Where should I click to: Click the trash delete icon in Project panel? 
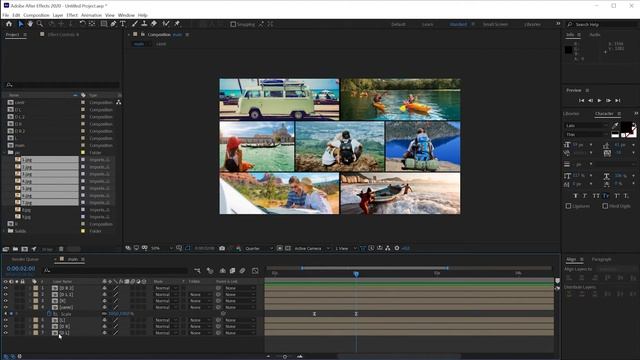pyautogui.click(x=61, y=249)
